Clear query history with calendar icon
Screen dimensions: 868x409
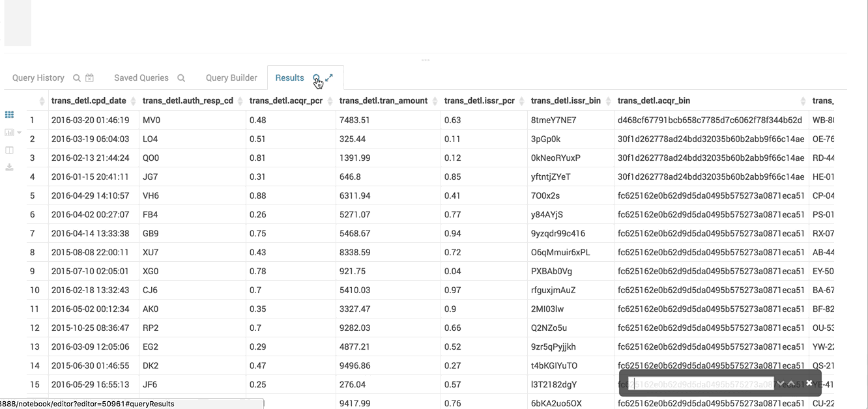coord(90,78)
